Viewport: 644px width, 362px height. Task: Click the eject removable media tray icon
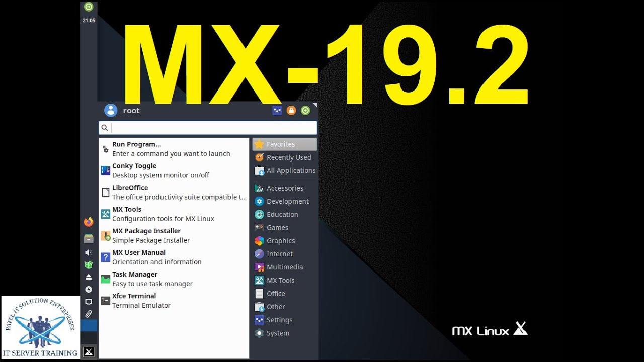point(89,277)
